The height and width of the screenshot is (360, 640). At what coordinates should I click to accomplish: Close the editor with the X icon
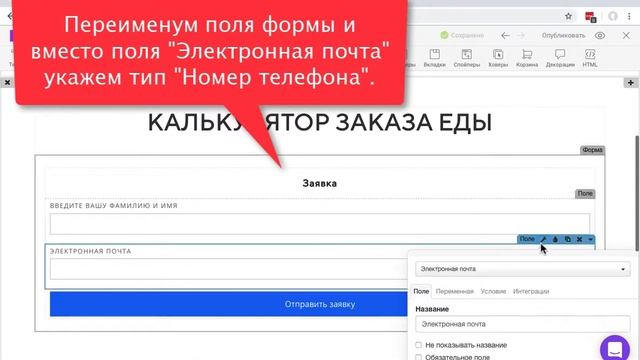(x=626, y=36)
